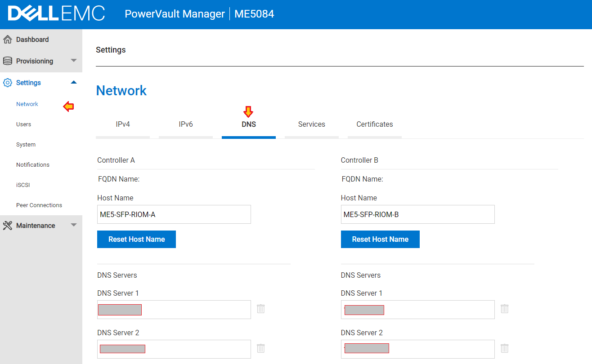This screenshot has height=364, width=592.
Task: Open the Peer Connections settings page
Action: [x=39, y=205]
